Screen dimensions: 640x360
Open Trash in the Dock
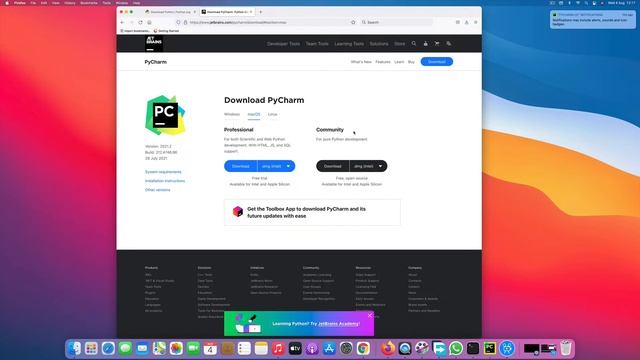[566, 348]
